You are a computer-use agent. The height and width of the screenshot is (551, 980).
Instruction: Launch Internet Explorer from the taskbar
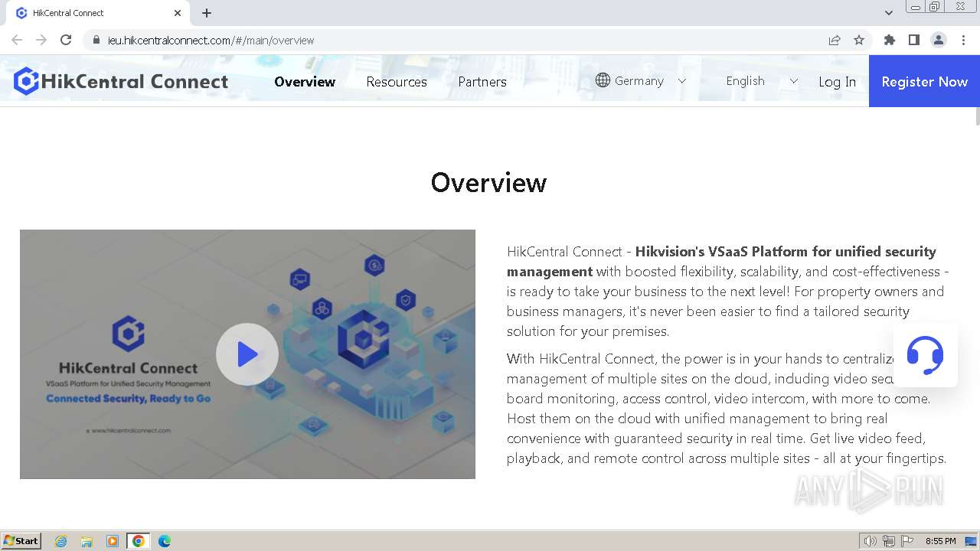[x=61, y=541]
